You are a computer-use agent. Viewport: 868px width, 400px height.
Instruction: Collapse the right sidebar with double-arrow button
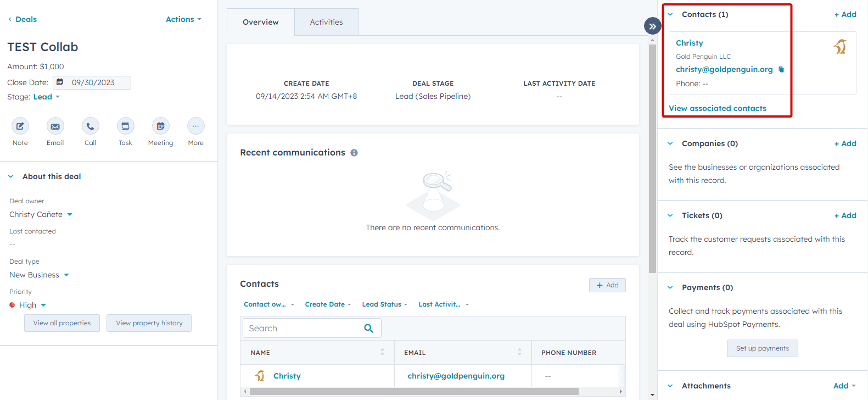click(x=652, y=26)
